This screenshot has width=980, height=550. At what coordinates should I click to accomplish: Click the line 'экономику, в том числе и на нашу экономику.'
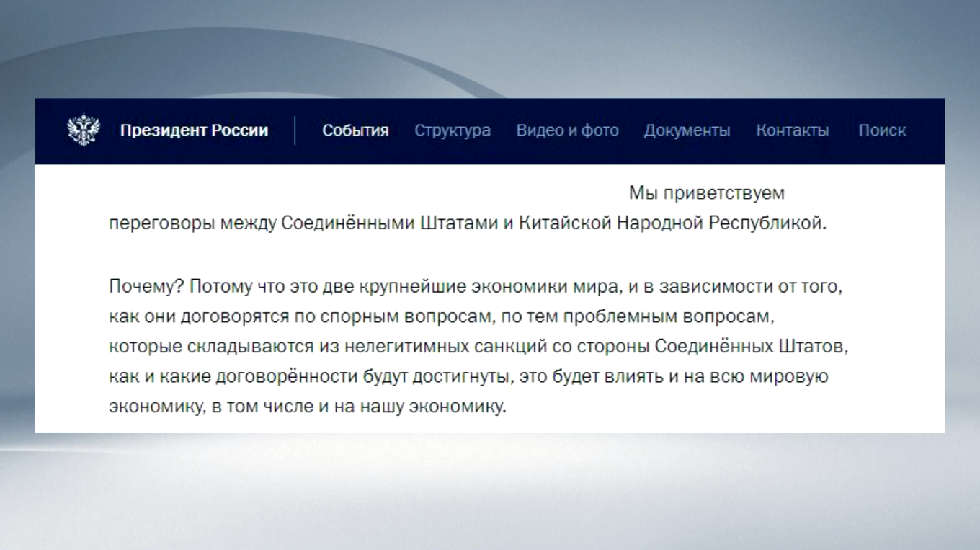tap(308, 407)
